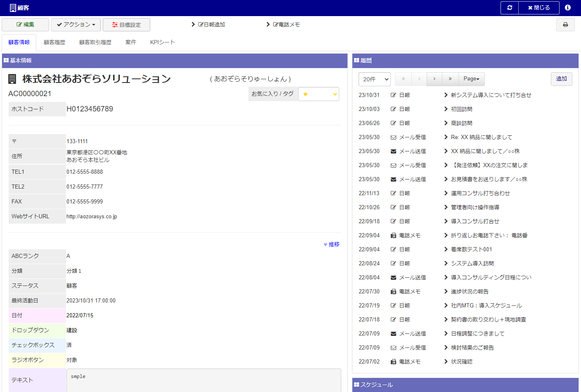Open the info icon at top right

point(568,8)
